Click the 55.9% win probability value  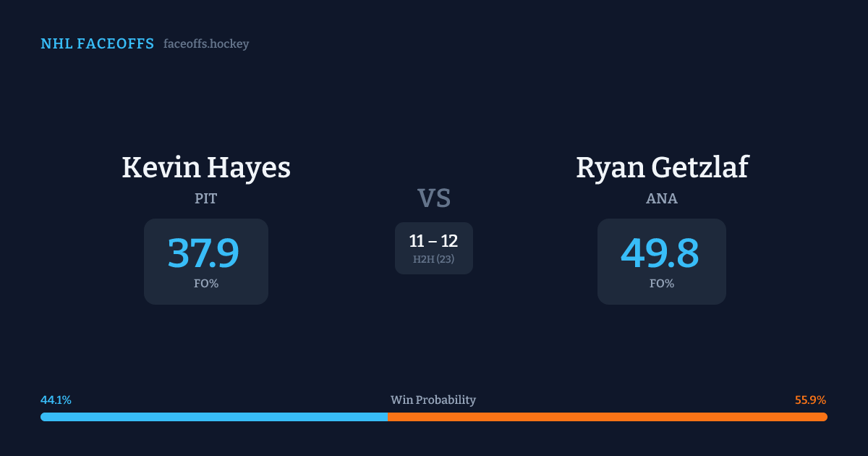coord(810,400)
